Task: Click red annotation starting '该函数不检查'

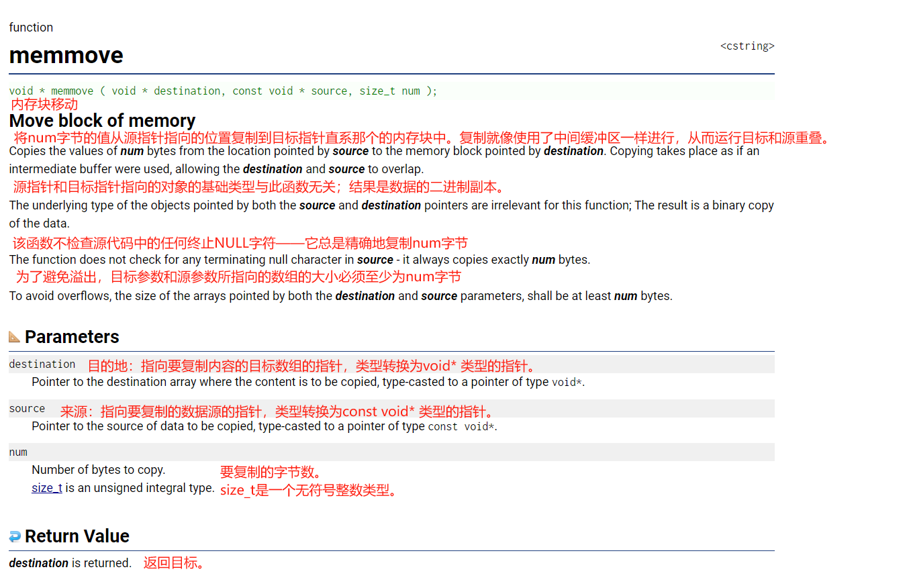Action: point(240,243)
